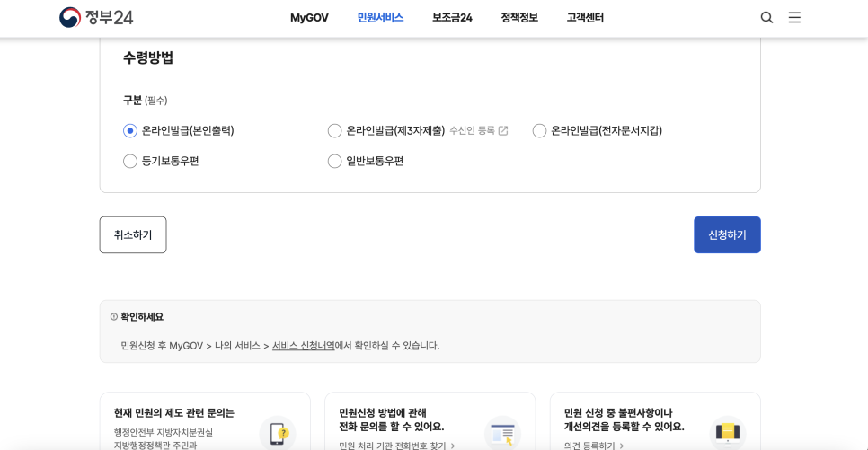Open the 의견 등록하기 link
Screen dimensions: 868x450
click(x=594, y=445)
